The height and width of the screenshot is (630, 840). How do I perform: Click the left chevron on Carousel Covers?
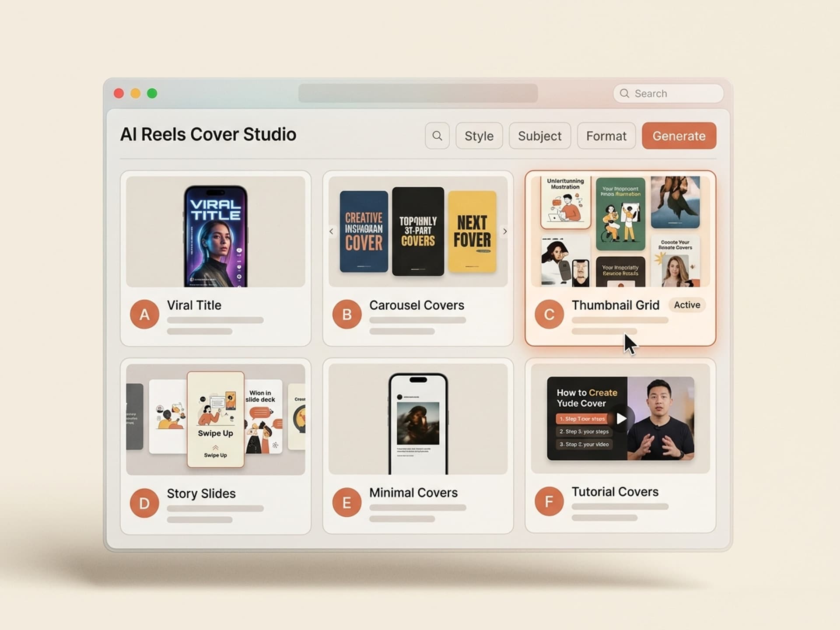tap(332, 231)
